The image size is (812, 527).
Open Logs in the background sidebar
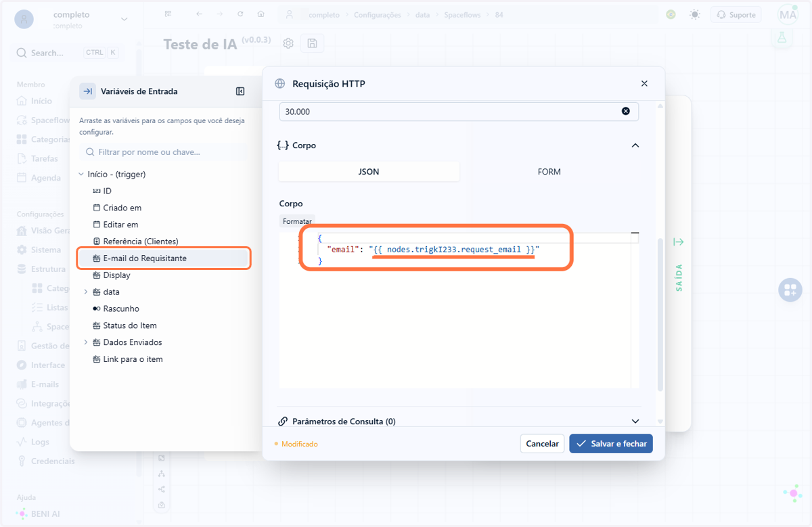[x=40, y=442]
